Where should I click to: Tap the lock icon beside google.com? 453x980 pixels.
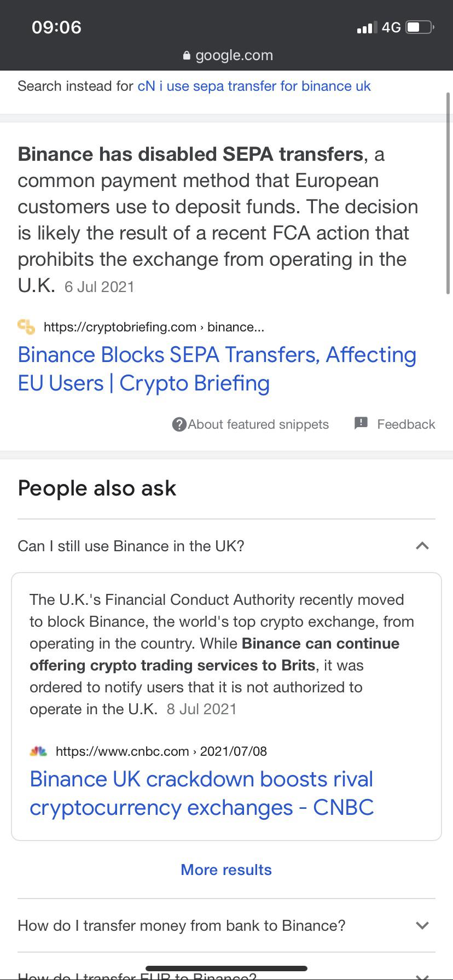pos(186,55)
